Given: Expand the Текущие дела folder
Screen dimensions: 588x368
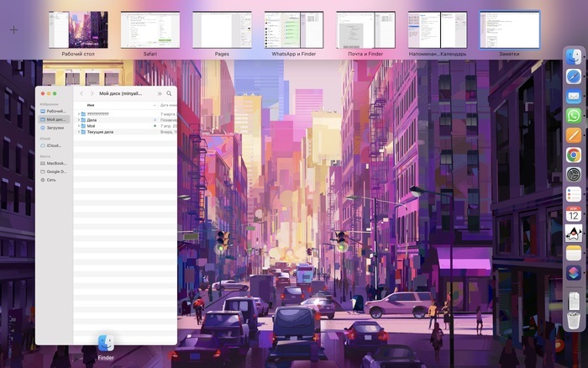Looking at the screenshot, I should tap(79, 132).
